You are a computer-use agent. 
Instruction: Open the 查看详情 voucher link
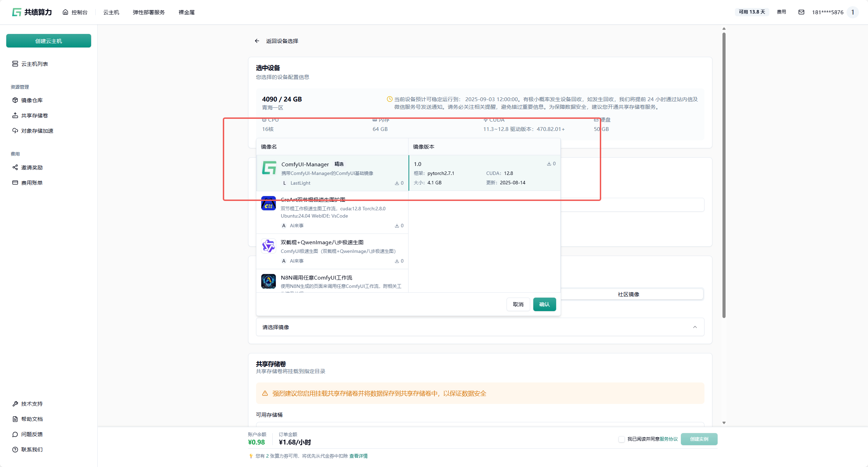(358, 456)
